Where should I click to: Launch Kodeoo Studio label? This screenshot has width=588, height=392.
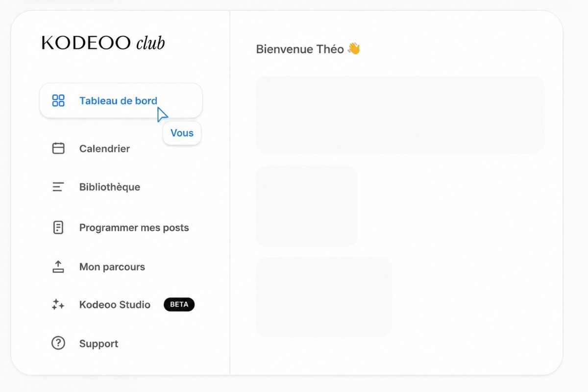(x=115, y=305)
